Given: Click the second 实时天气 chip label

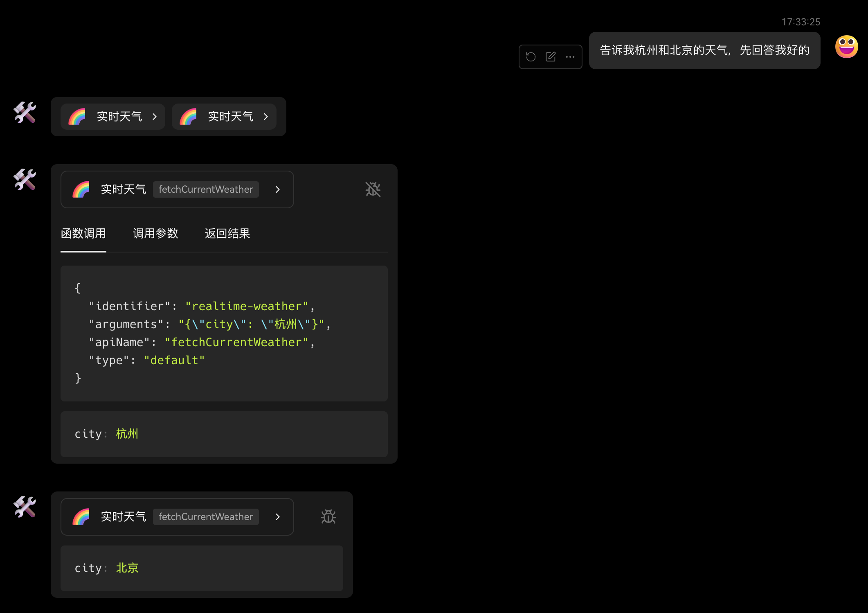Looking at the screenshot, I should pos(231,117).
